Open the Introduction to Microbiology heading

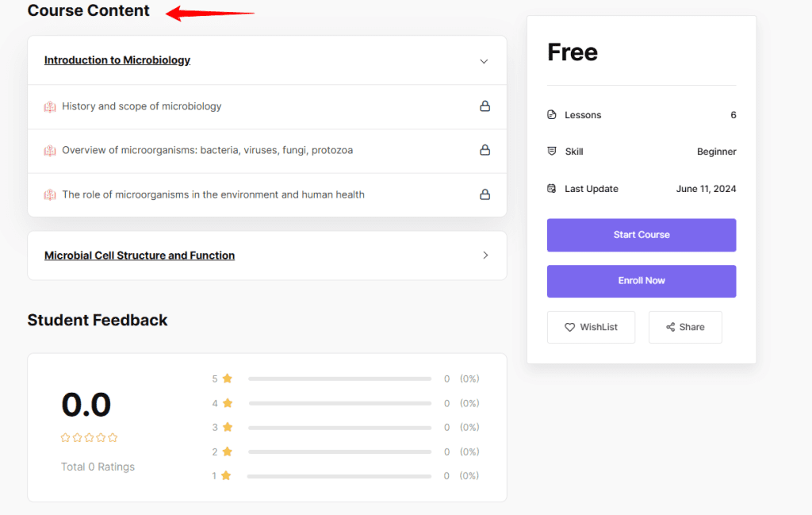coord(117,60)
